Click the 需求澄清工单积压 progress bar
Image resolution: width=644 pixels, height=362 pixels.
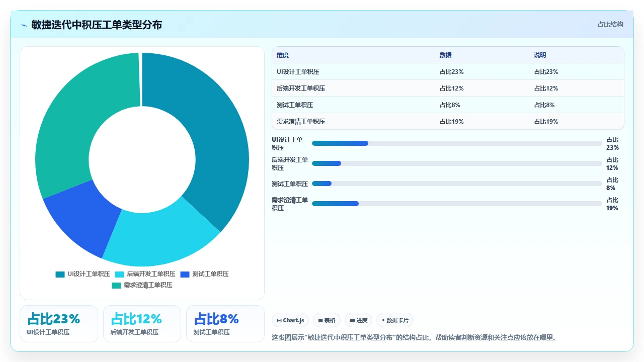(457, 204)
